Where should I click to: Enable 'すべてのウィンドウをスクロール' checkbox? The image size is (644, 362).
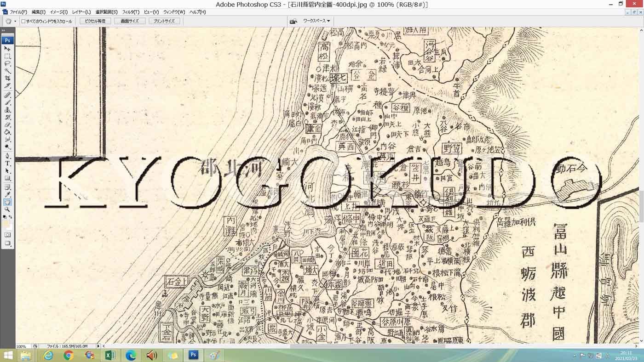tap(23, 21)
